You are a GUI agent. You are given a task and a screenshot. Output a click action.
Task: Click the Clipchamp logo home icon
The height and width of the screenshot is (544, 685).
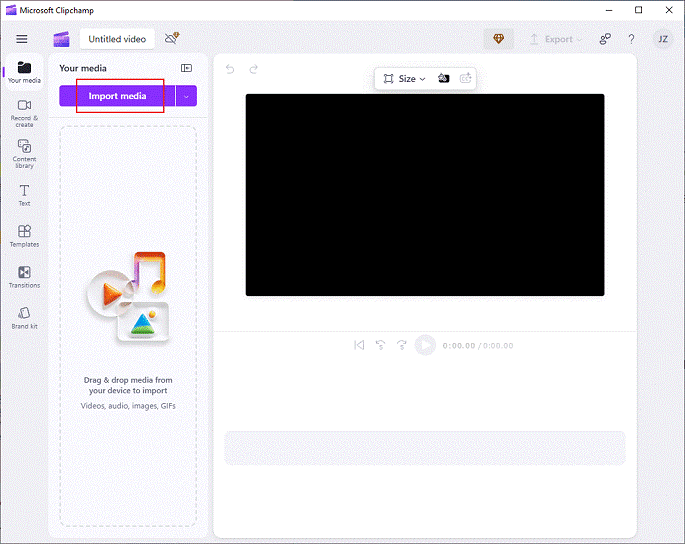61,39
